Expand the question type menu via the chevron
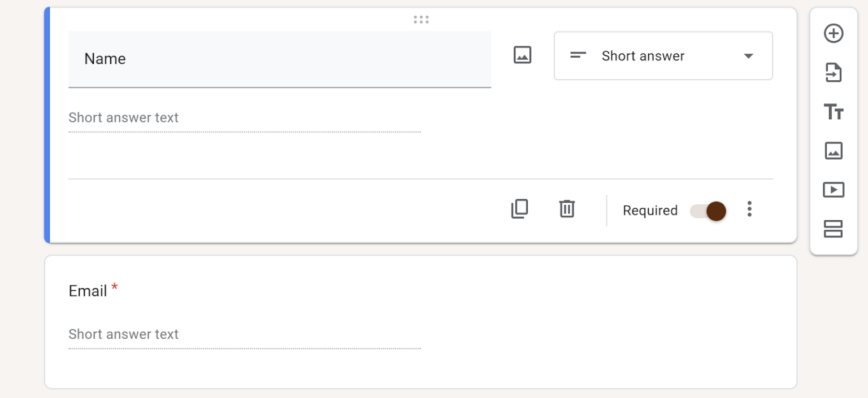868x398 pixels. tap(748, 56)
